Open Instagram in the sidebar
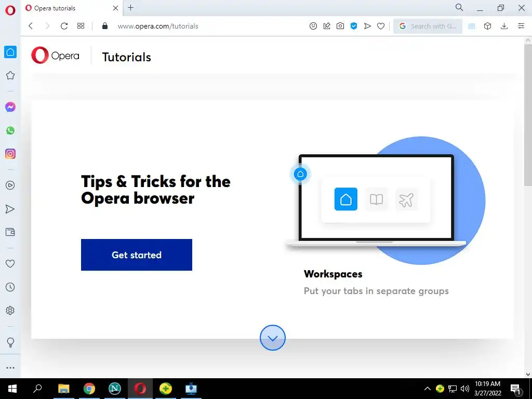Screen dimensions: 532x399 point(10,154)
